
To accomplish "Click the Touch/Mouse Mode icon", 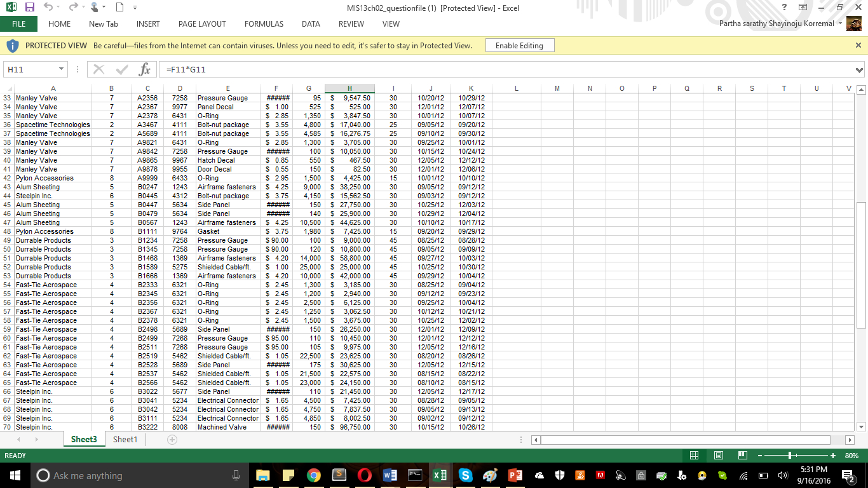I will 94,7.
